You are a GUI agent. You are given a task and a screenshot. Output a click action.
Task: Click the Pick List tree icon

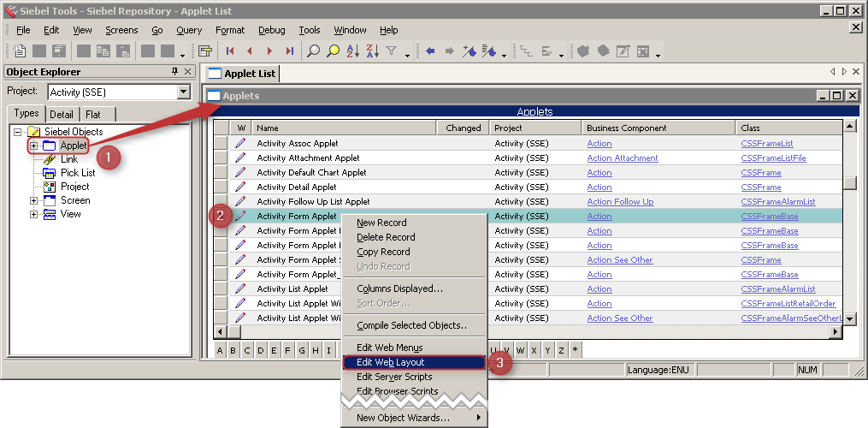point(50,172)
